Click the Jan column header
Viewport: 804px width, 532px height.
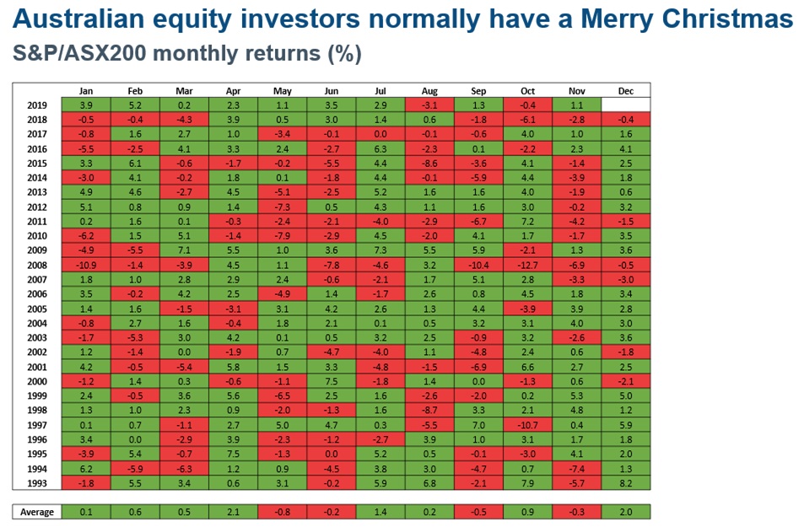point(86,91)
